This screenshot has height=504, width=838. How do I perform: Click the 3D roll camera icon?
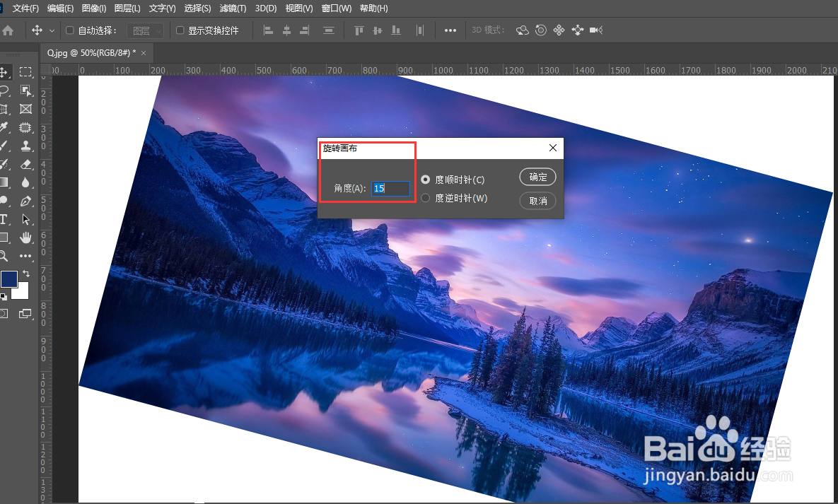(541, 30)
